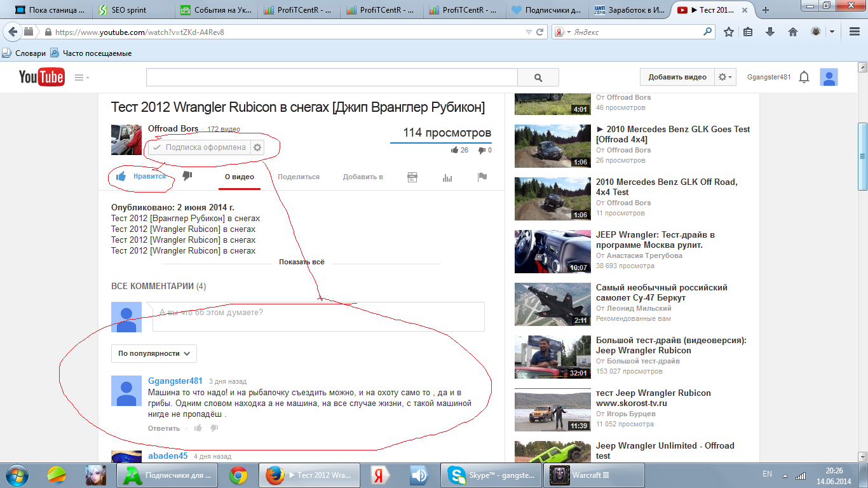Viewport: 868px width, 488px height.
Task: Open Большой тест-драйв Jeep Wrangler Rubicon video
Action: pos(671,345)
